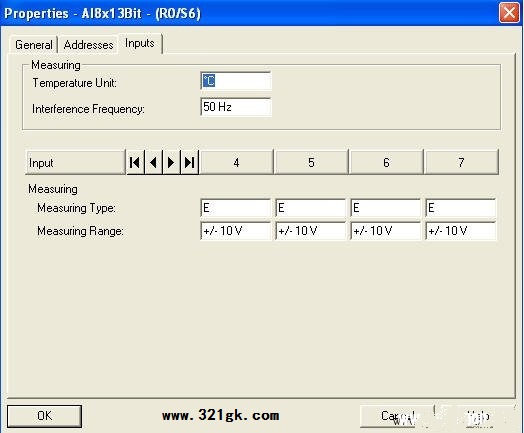Select input channel 7 header
This screenshot has width=524, height=433.
tap(461, 162)
